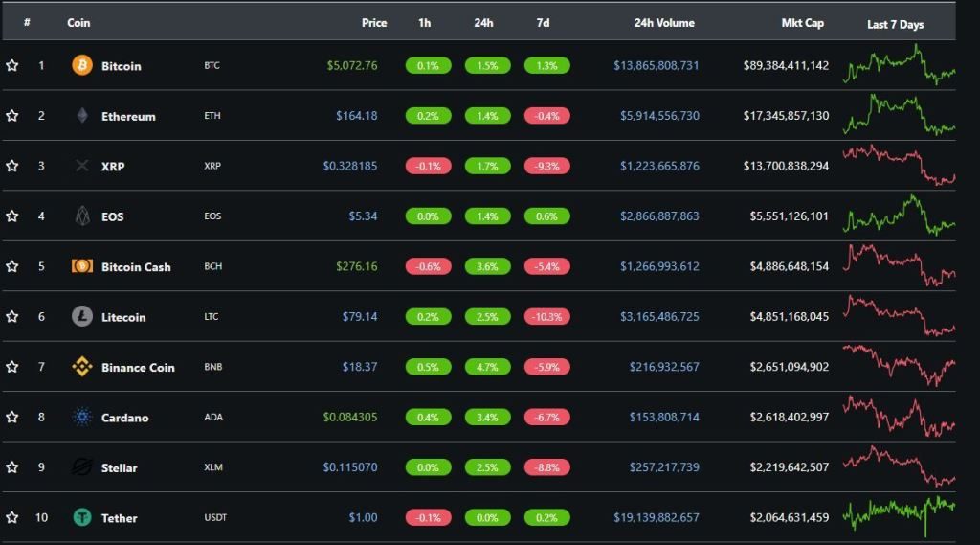
Task: Click Bitcoin market cap $89,384,411,142
Action: click(x=787, y=65)
